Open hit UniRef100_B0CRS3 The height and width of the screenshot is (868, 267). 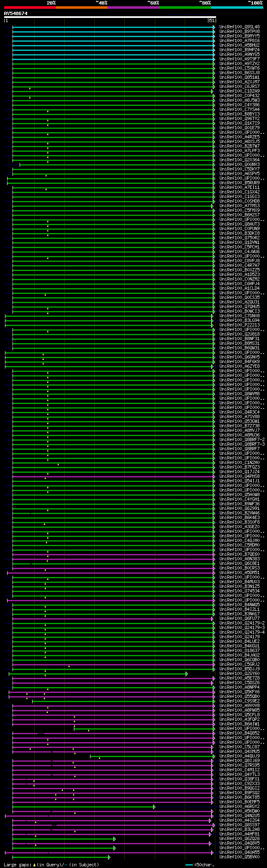coord(239,568)
